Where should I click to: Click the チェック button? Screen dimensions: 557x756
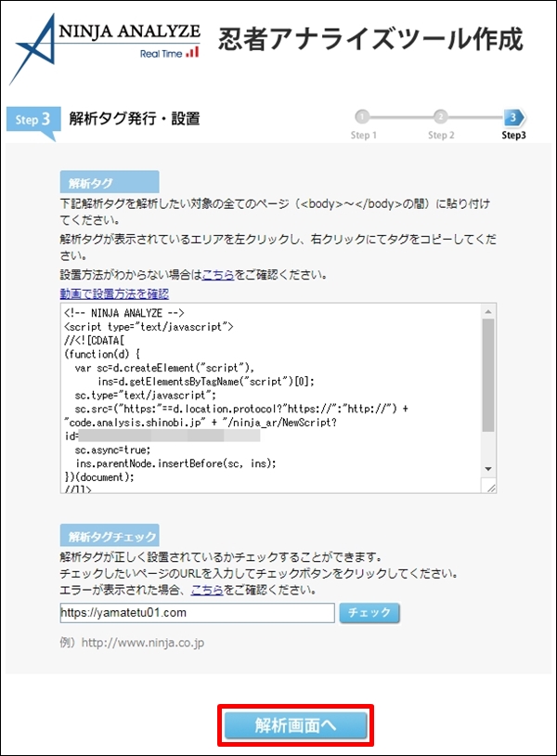369,613
